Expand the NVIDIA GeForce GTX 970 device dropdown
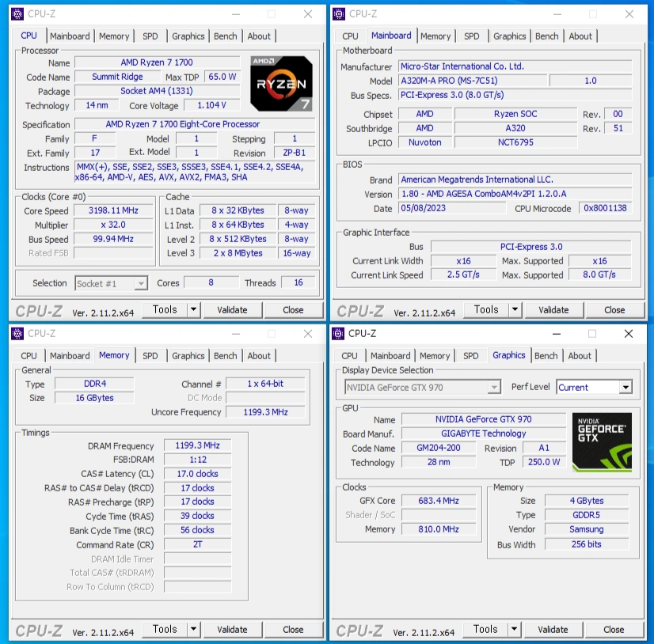This screenshot has width=654, height=644. [494, 388]
